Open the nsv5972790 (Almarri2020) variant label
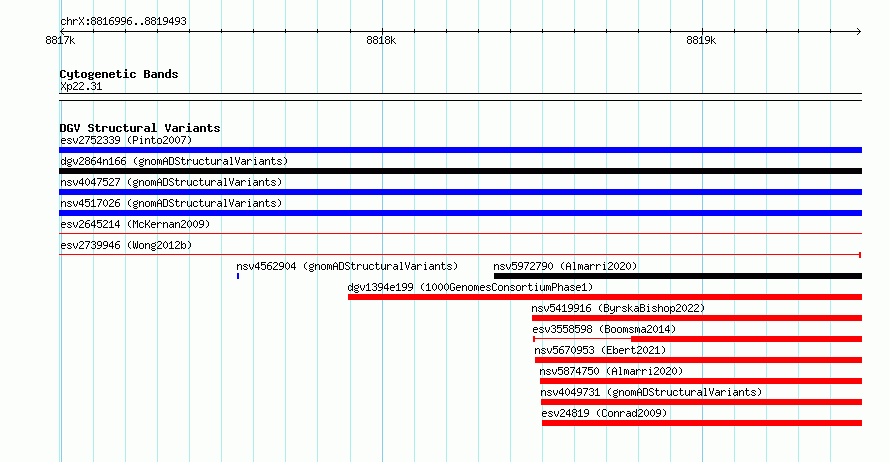 coord(565,266)
